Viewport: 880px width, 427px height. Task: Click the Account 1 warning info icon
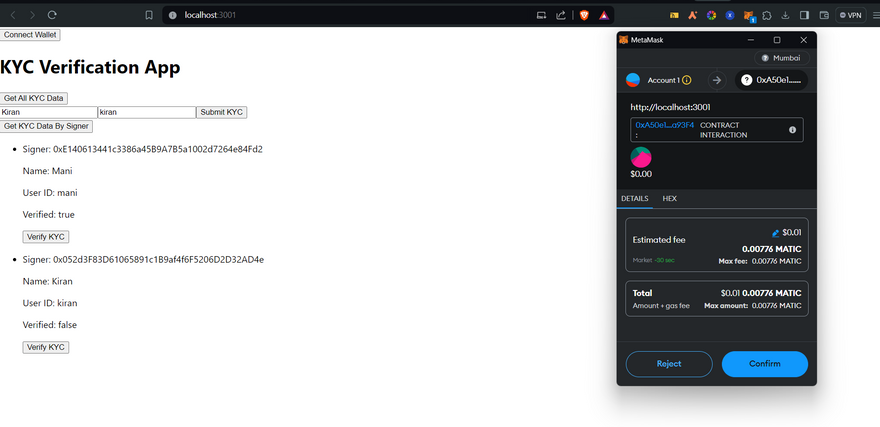click(x=687, y=80)
